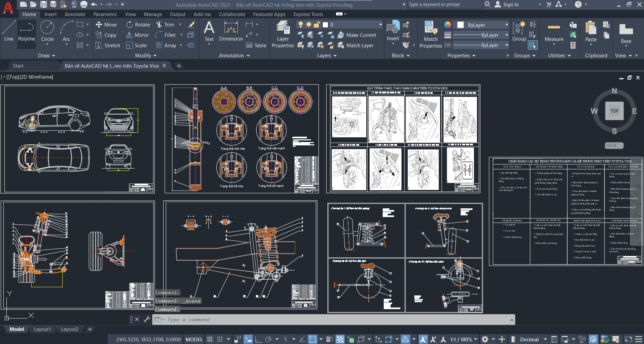Click the Scale tool
Screen dimensions: 644x344
coord(136,45)
